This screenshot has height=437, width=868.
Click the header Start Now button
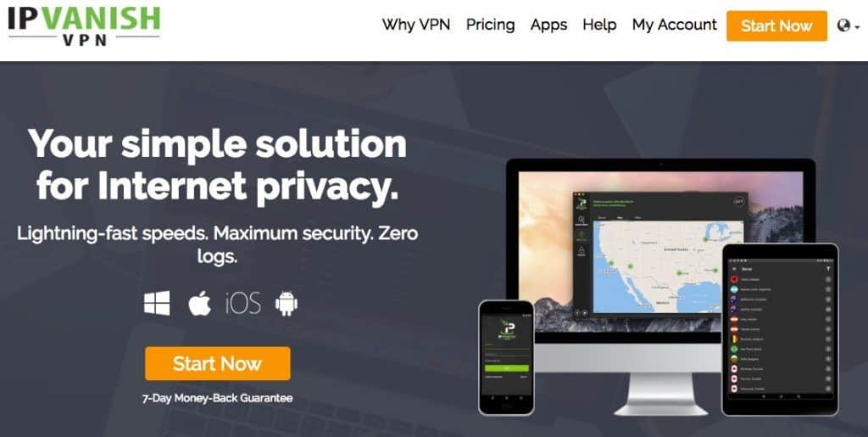[x=776, y=26]
